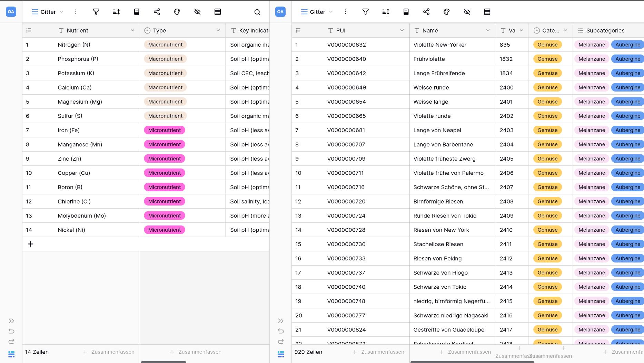Screen dimensions: 644x363
Task: Open three-dot view menu in left pane
Action: [x=76, y=12]
